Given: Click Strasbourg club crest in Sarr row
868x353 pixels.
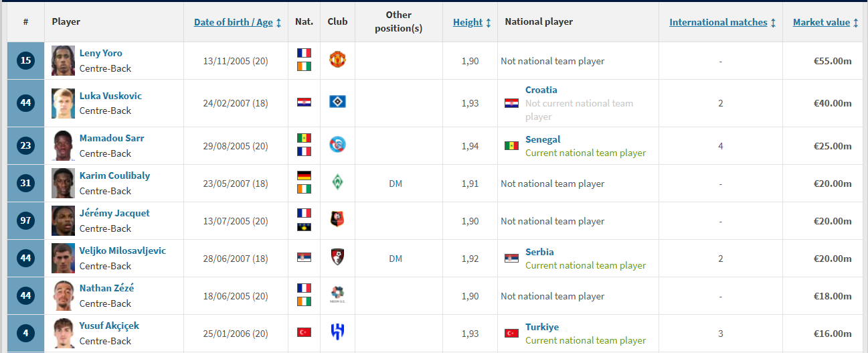Looking at the screenshot, I should click(x=337, y=145).
